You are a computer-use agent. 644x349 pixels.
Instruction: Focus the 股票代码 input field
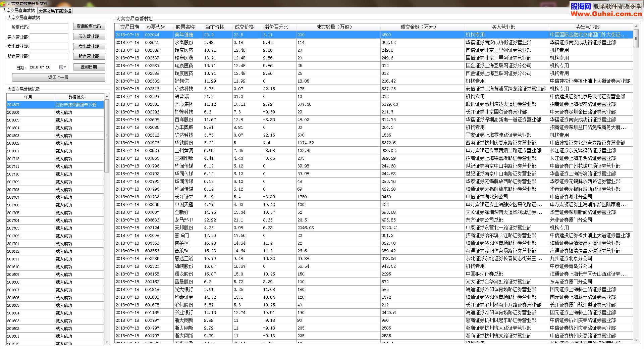pos(49,27)
